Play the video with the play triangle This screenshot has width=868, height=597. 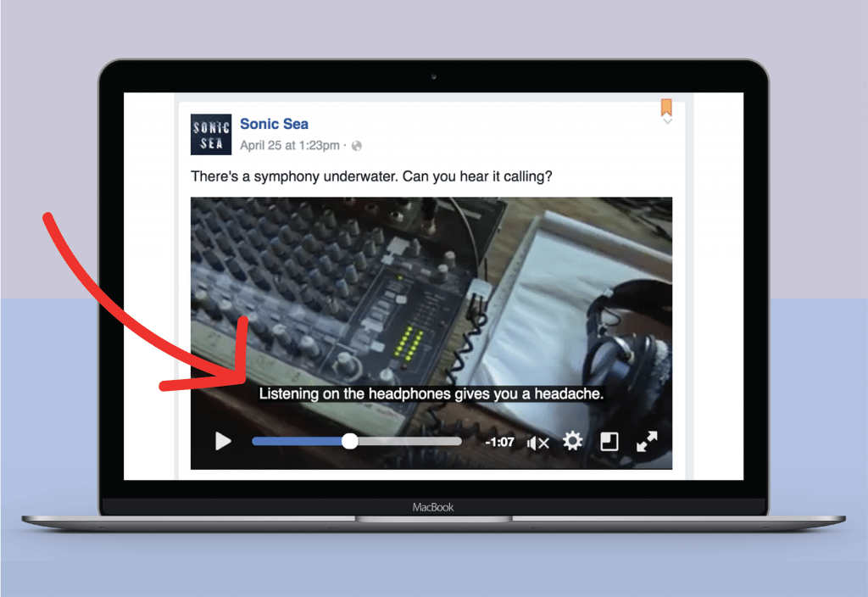click(224, 441)
